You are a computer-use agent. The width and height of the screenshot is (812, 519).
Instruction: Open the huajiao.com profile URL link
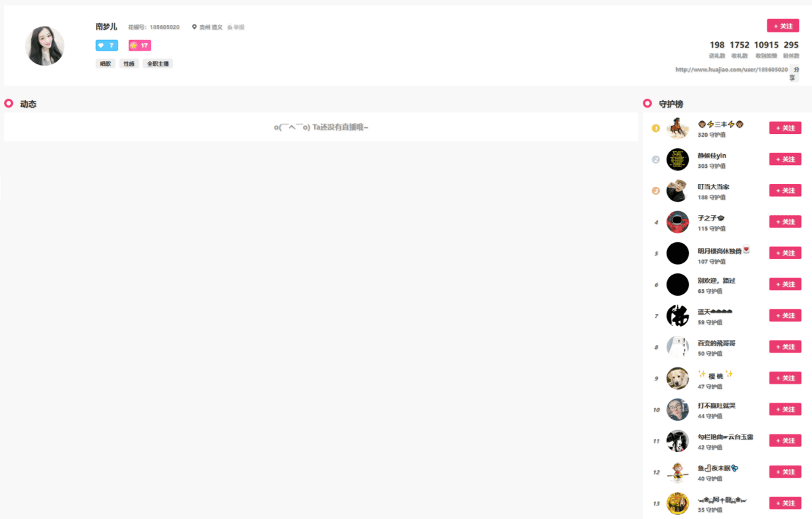[731, 70]
